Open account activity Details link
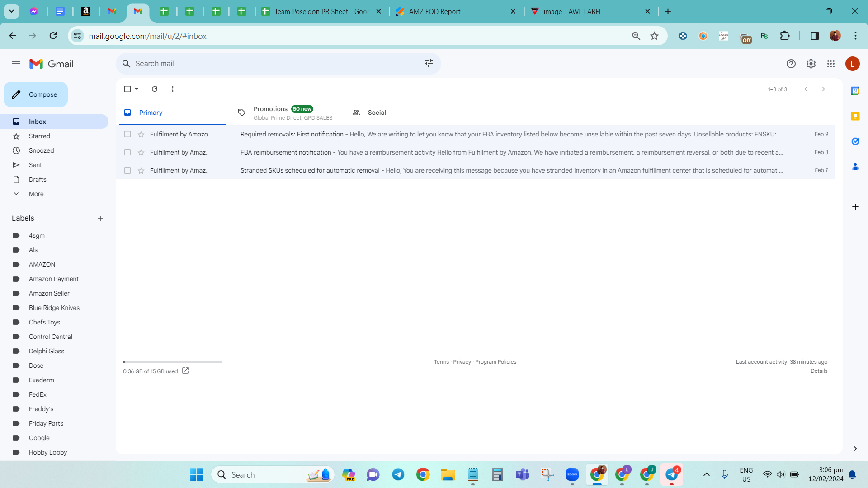Viewport: 868px width, 488px height. [x=819, y=371]
